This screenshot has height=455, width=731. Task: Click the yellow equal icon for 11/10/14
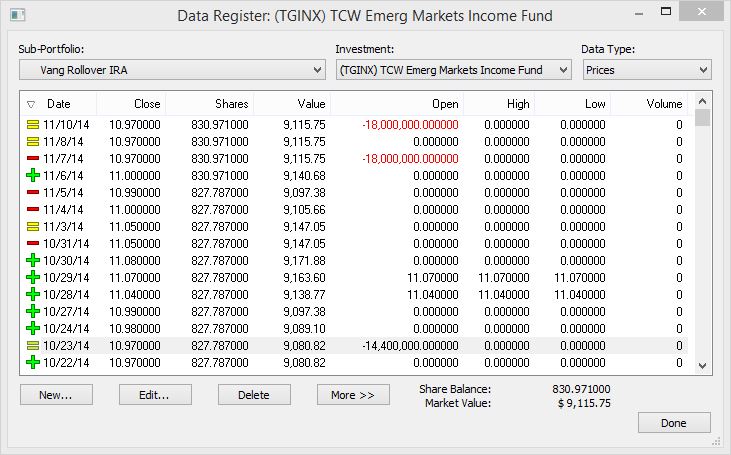tap(33, 125)
